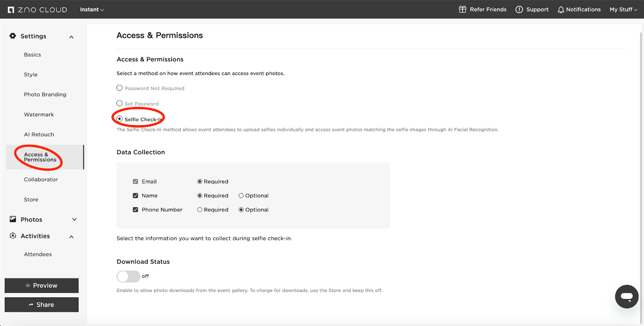Open the Instant product dropdown
The height and width of the screenshot is (326, 644).
pos(92,10)
